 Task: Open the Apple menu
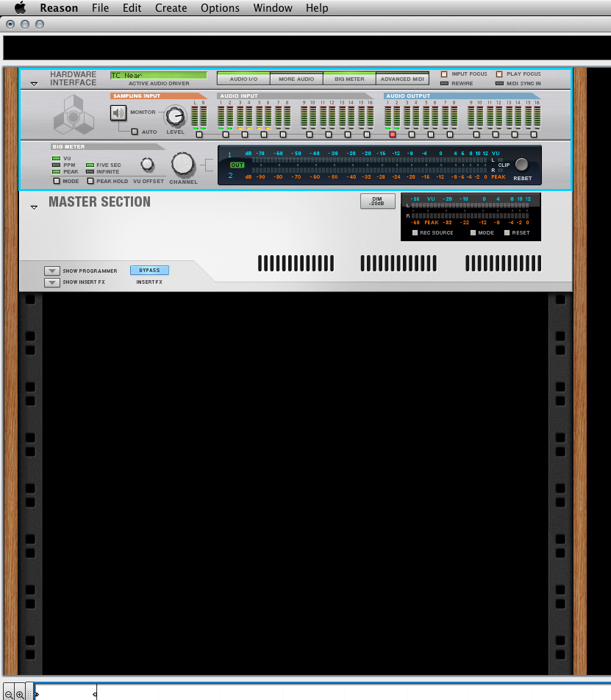pos(20,7)
